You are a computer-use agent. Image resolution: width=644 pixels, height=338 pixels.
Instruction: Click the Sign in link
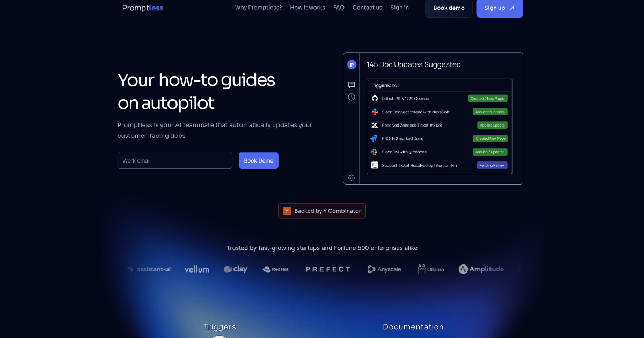click(399, 8)
